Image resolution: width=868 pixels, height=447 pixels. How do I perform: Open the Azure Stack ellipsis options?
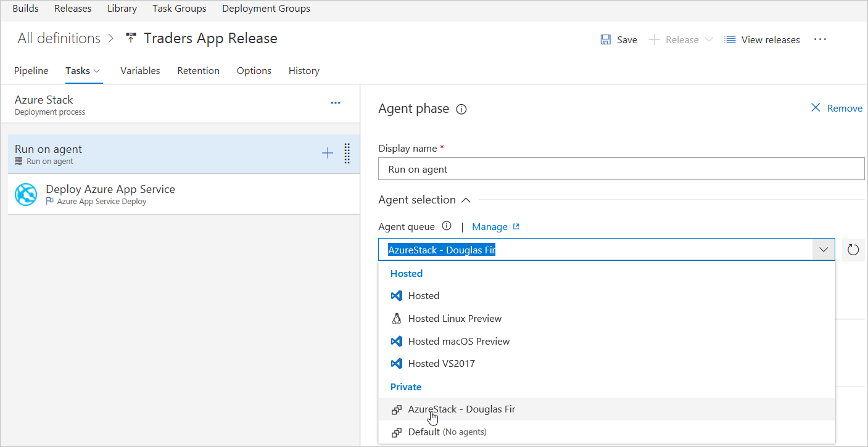coord(336,103)
